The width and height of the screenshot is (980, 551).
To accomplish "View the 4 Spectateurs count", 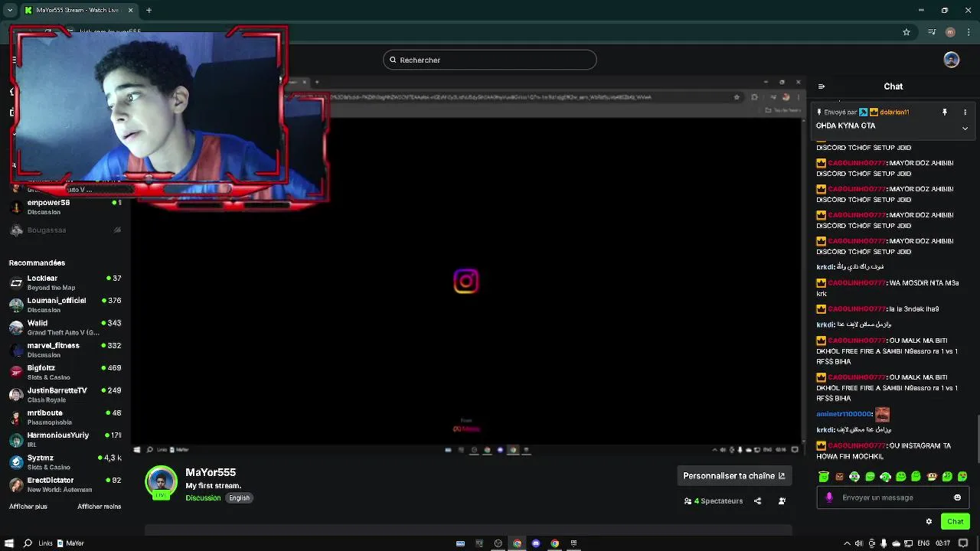I will [714, 501].
